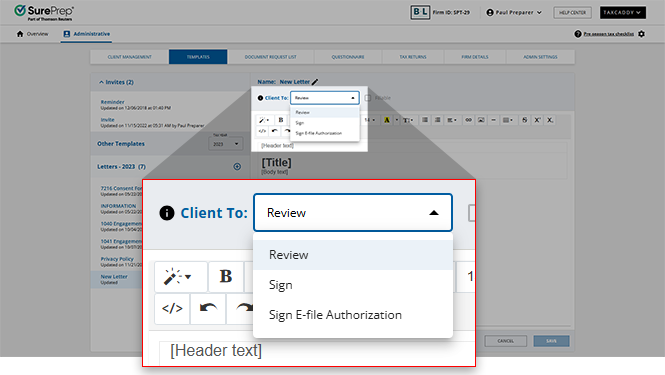Click the add letter plus icon
The width and height of the screenshot is (665, 375).
(x=237, y=167)
